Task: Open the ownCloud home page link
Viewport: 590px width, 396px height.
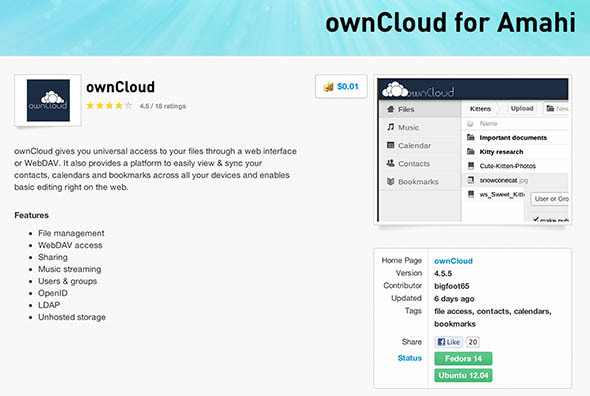Action: click(x=453, y=261)
